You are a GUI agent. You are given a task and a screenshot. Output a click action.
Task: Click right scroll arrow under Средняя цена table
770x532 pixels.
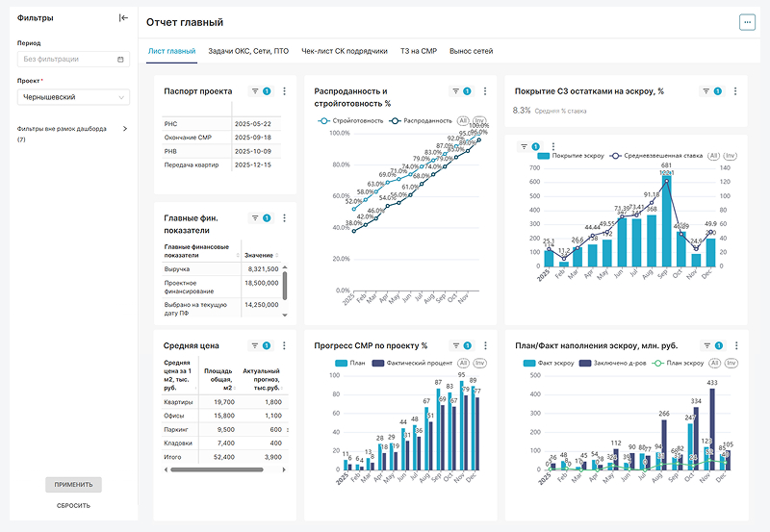pos(284,469)
